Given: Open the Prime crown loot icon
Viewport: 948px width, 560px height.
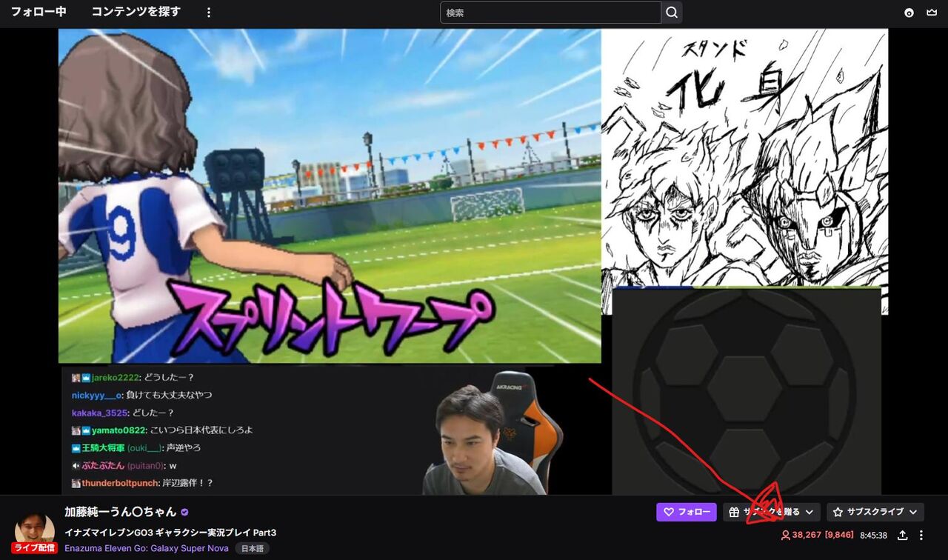Looking at the screenshot, I should coord(933,13).
